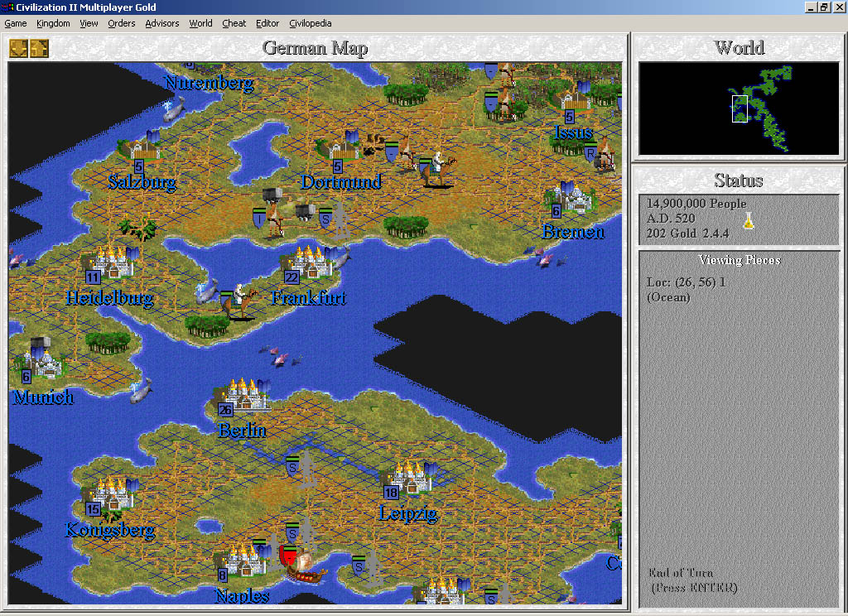Click the '14,900,000 People' status line
Viewport: 848px width, 616px height.
pyautogui.click(x=696, y=204)
